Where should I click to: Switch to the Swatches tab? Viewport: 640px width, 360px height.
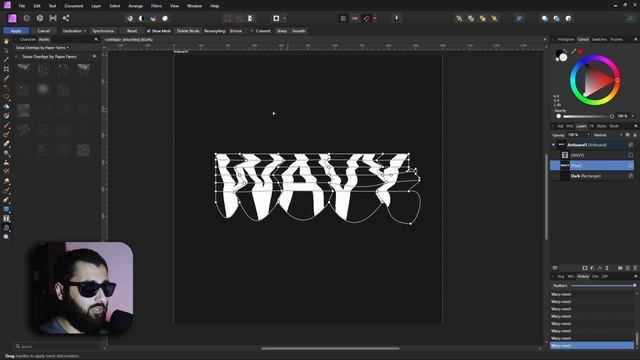599,40
